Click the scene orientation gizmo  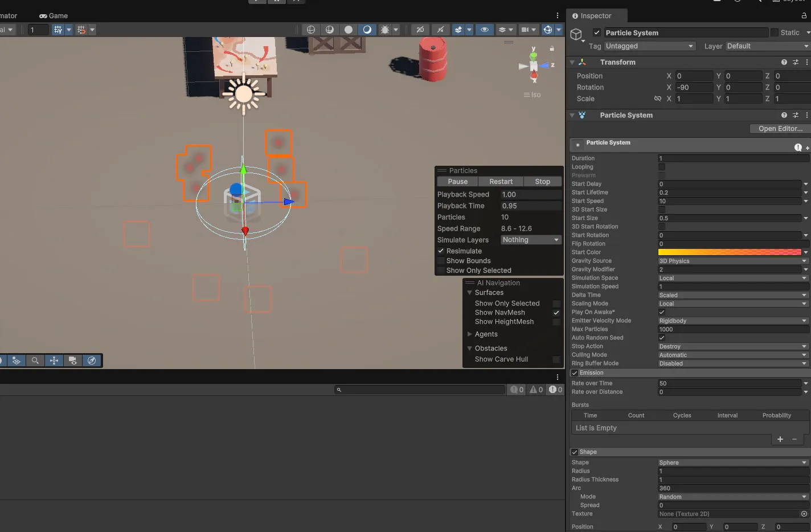(x=534, y=66)
